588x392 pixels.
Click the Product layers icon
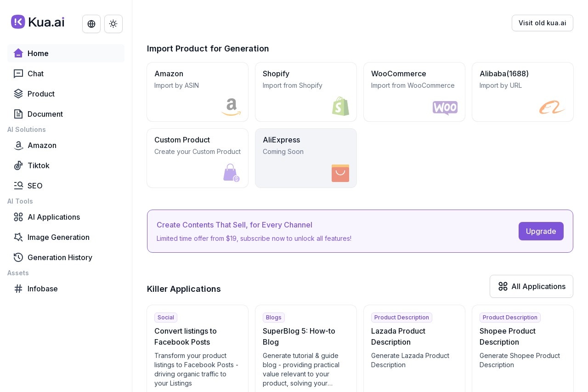18,94
